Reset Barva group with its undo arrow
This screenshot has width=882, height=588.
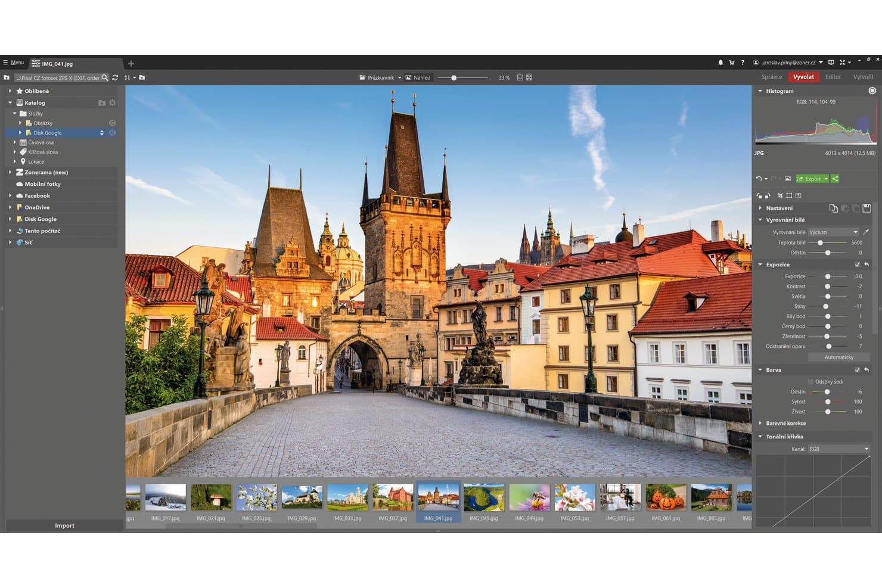pyautogui.click(x=867, y=370)
